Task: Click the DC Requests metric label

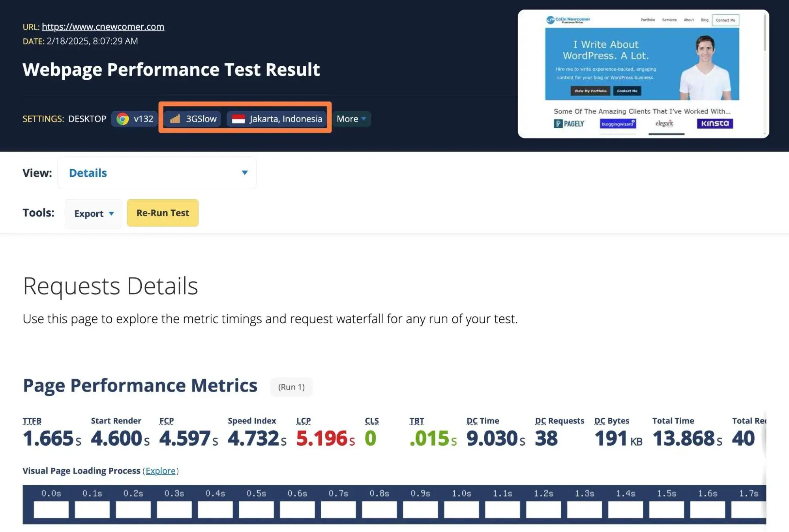Action: [559, 421]
